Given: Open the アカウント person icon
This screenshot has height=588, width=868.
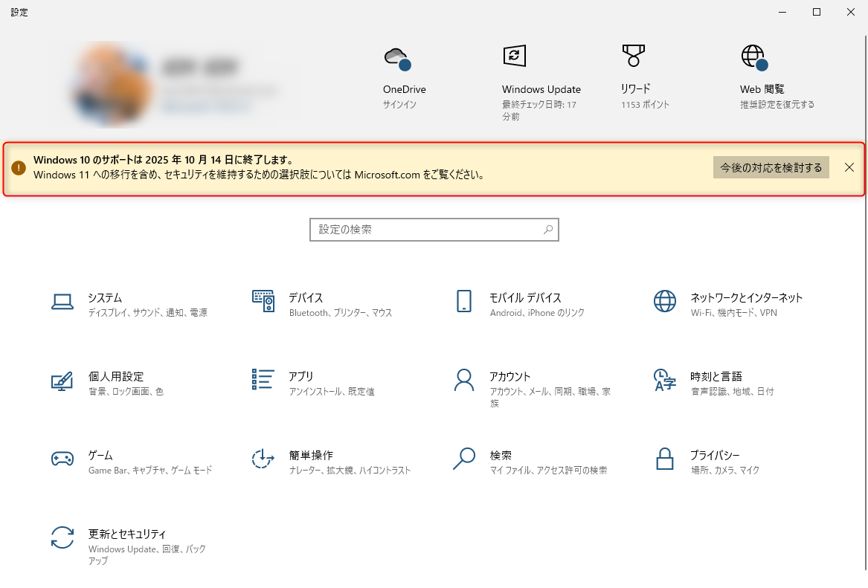Looking at the screenshot, I should pyautogui.click(x=464, y=380).
